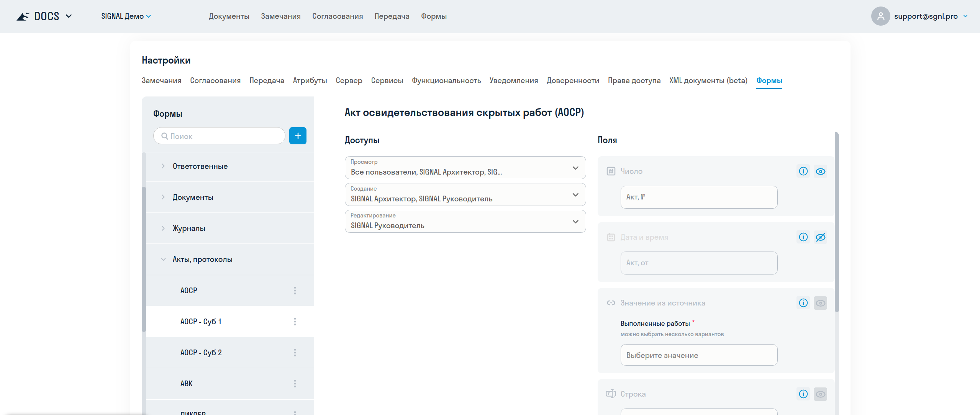Open Согласования in top navigation
Screen dimensions: 980x415
(338, 16)
